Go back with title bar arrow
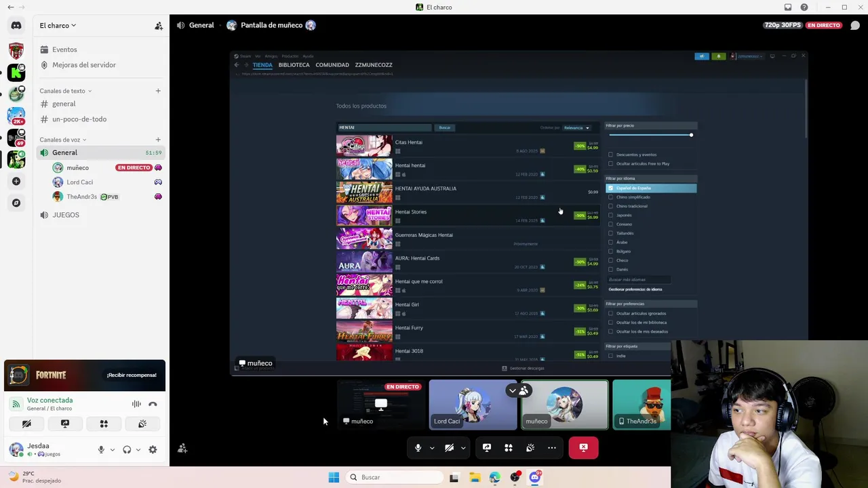This screenshot has width=868, height=488. (10, 7)
